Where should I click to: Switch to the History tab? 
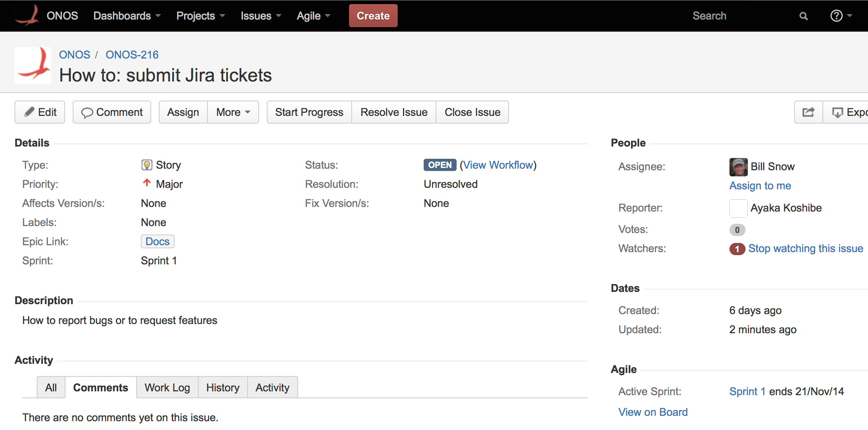[x=223, y=388]
